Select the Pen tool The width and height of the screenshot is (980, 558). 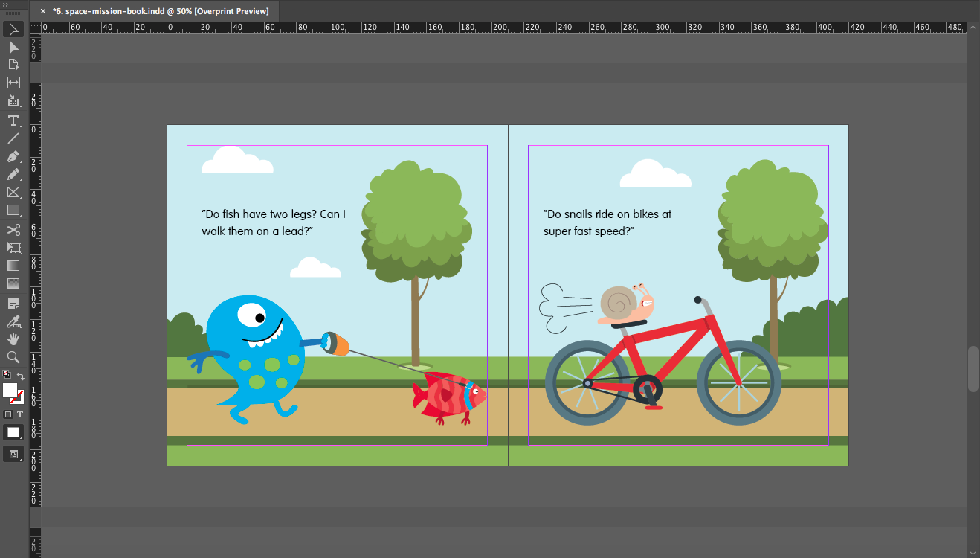click(x=13, y=157)
